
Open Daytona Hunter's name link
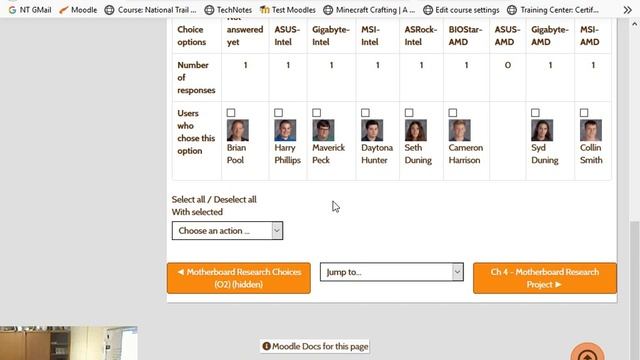click(377, 154)
